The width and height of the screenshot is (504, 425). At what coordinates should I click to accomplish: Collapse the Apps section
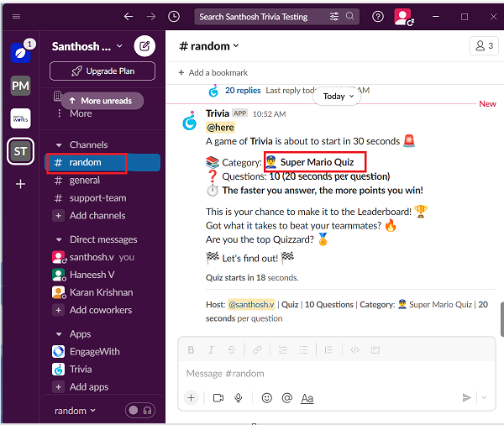59,334
